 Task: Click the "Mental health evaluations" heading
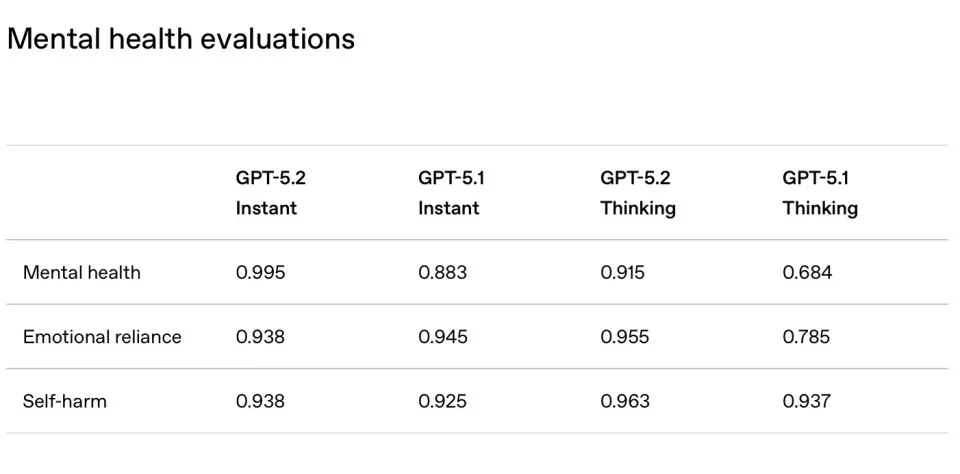[181, 39]
